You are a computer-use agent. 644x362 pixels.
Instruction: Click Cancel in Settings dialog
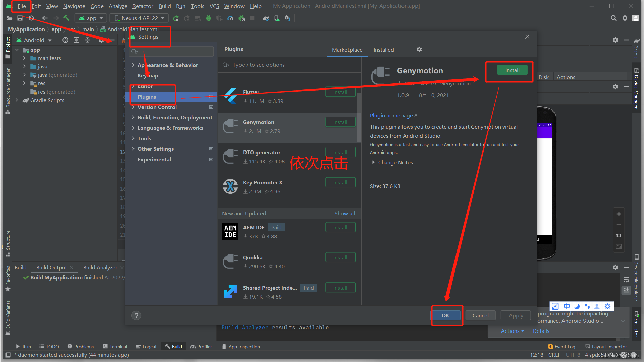click(x=480, y=315)
